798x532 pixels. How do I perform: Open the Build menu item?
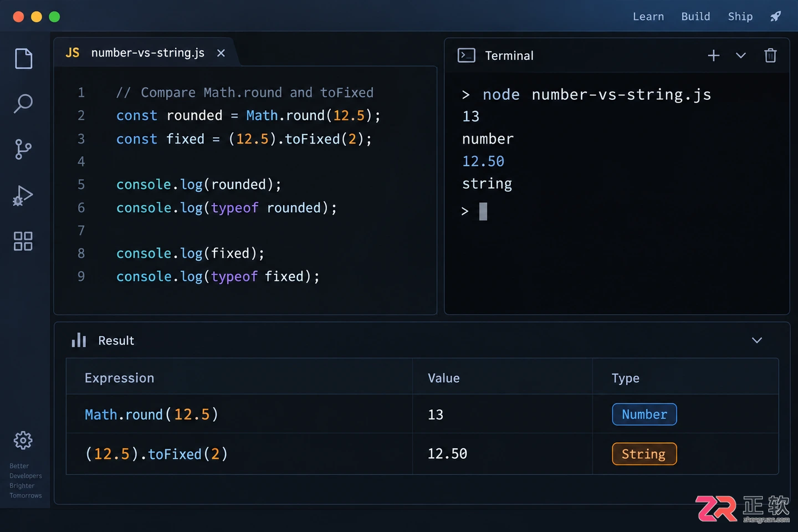[695, 17]
